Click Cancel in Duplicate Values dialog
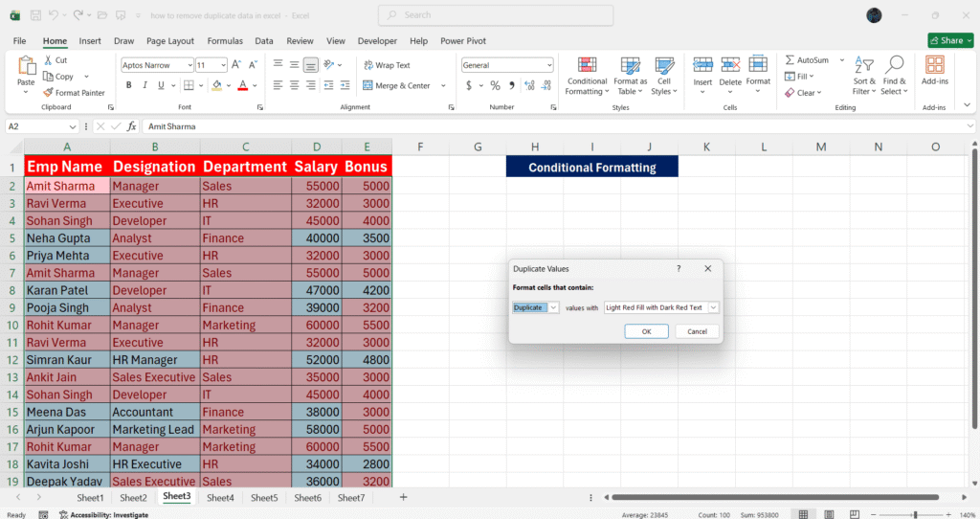 pyautogui.click(x=697, y=331)
